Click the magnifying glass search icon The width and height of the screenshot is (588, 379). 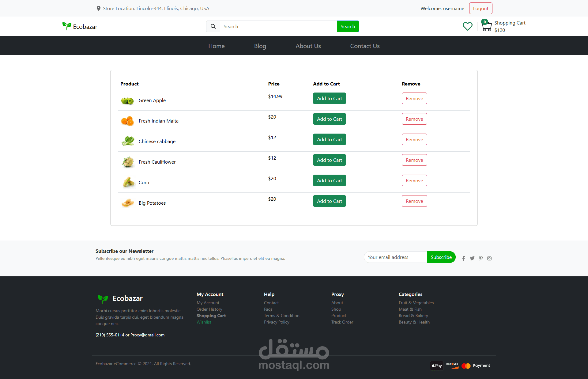pyautogui.click(x=213, y=26)
